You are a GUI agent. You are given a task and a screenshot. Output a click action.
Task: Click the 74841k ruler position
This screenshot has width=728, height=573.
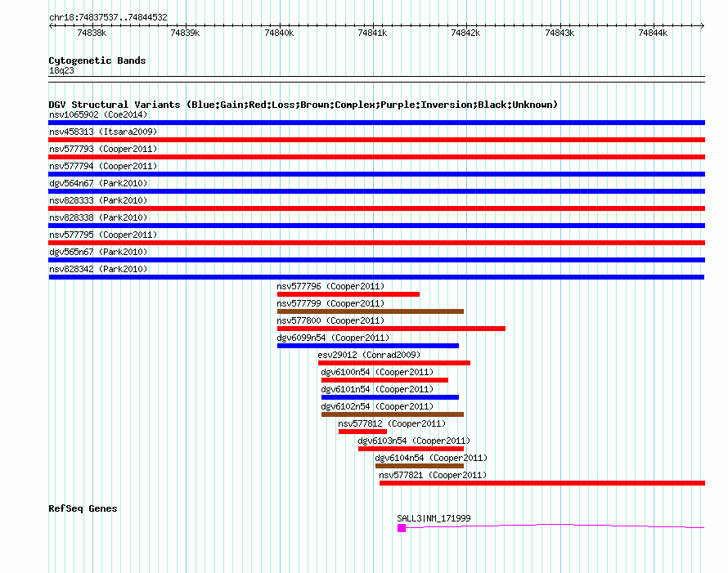coord(372,33)
